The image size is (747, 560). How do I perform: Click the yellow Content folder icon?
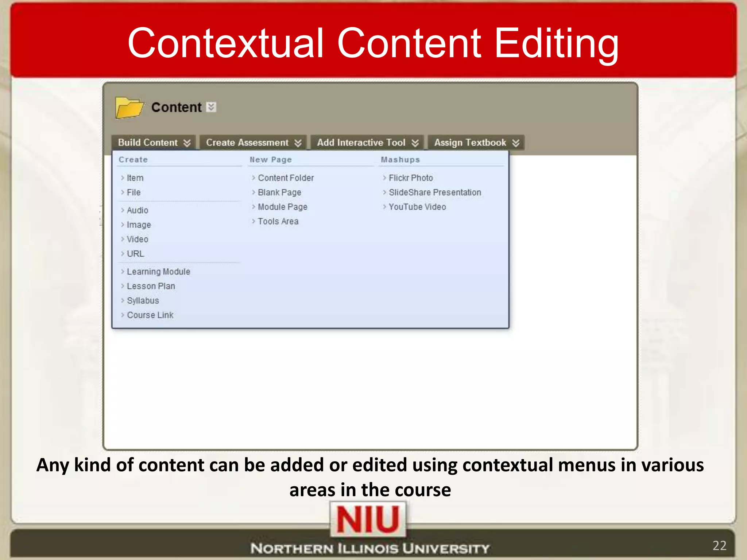click(x=129, y=108)
